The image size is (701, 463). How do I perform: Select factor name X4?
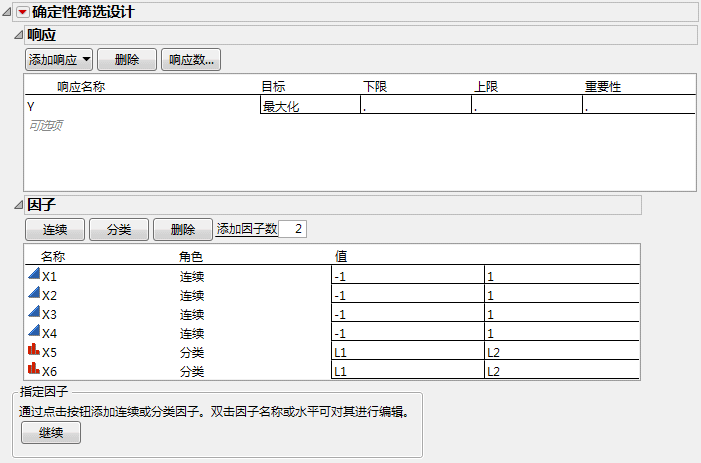click(x=49, y=333)
